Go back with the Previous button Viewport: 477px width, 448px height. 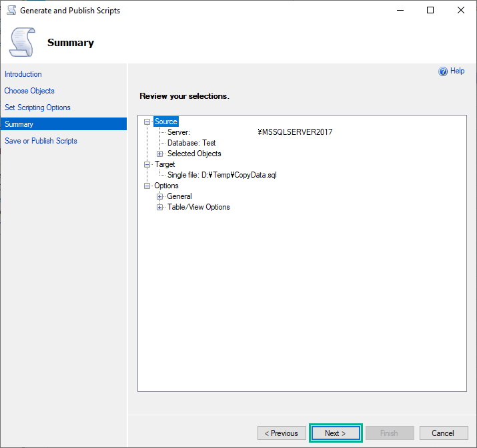[x=282, y=433]
